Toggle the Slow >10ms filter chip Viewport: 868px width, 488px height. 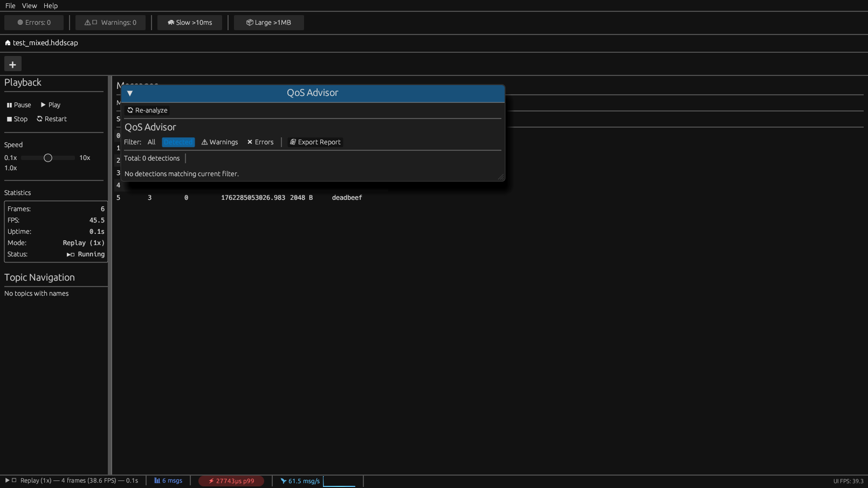189,22
